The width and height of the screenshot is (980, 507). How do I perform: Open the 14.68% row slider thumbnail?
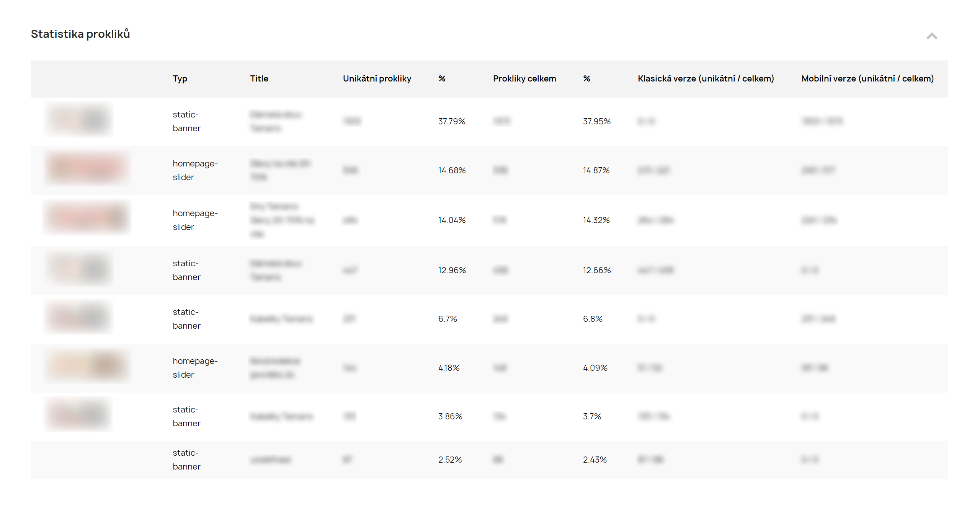click(87, 169)
